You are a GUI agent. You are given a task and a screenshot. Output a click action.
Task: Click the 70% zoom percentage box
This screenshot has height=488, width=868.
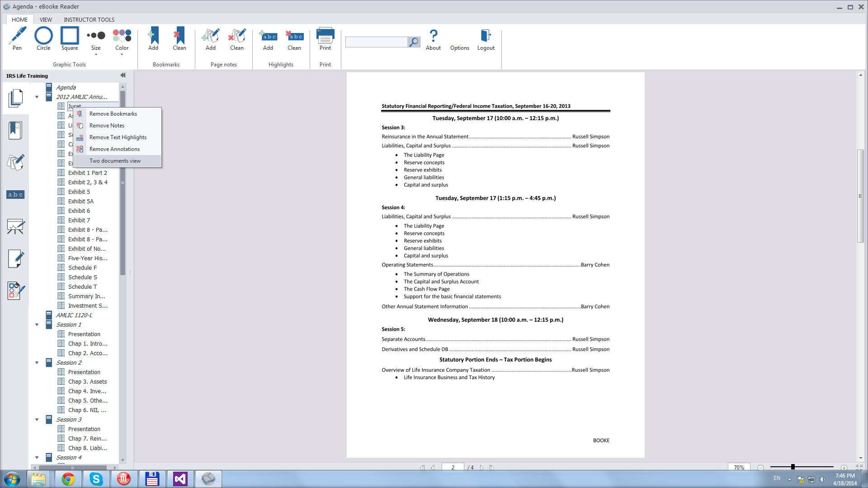click(x=739, y=467)
